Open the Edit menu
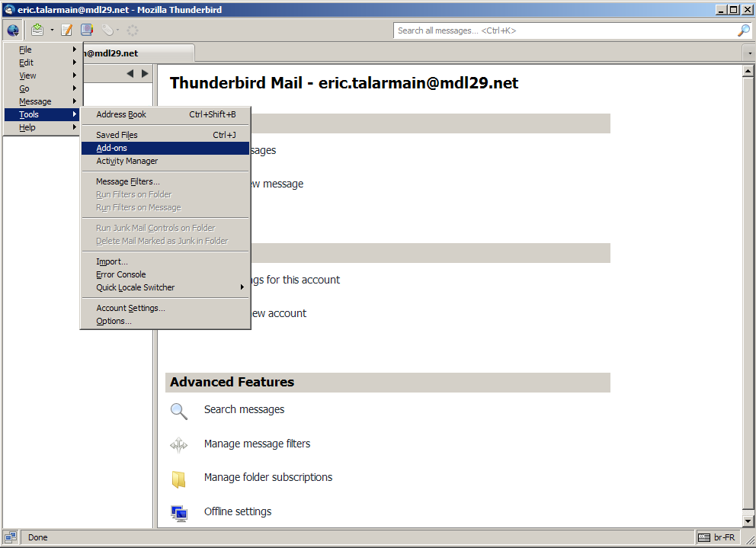 click(x=43, y=62)
